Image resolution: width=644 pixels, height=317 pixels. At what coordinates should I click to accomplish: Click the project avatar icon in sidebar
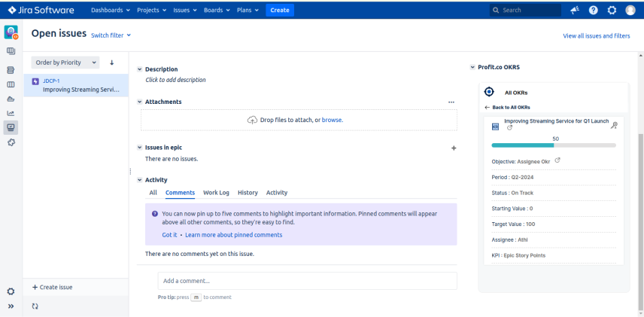coord(11,32)
